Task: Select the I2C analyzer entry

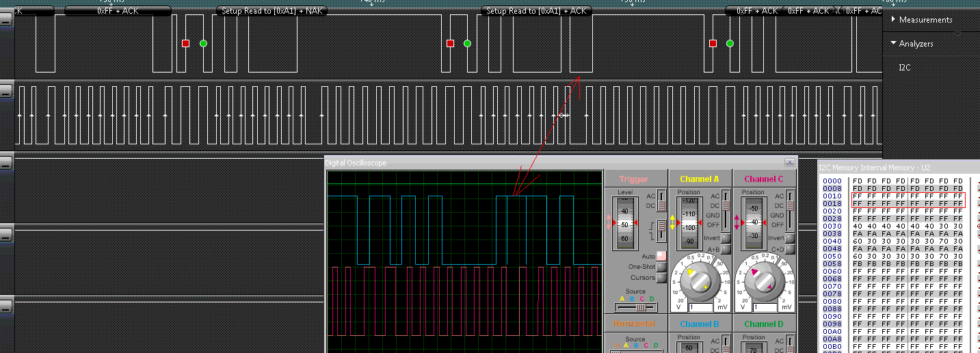Action: click(904, 68)
